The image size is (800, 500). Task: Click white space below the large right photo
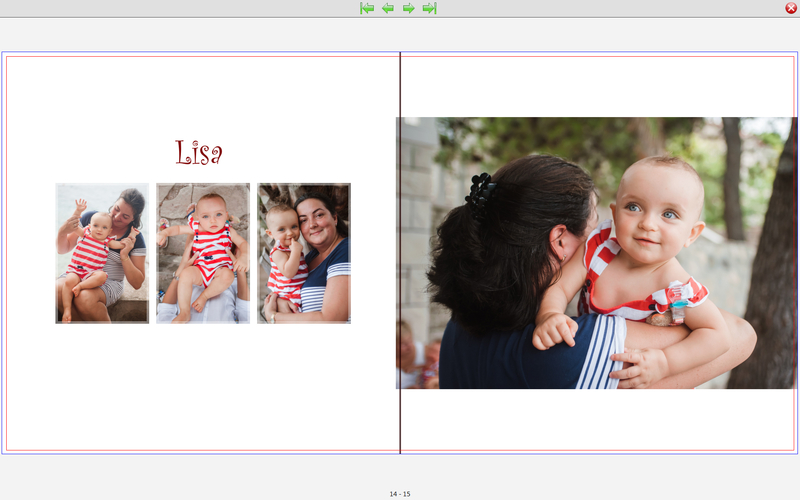(600, 420)
